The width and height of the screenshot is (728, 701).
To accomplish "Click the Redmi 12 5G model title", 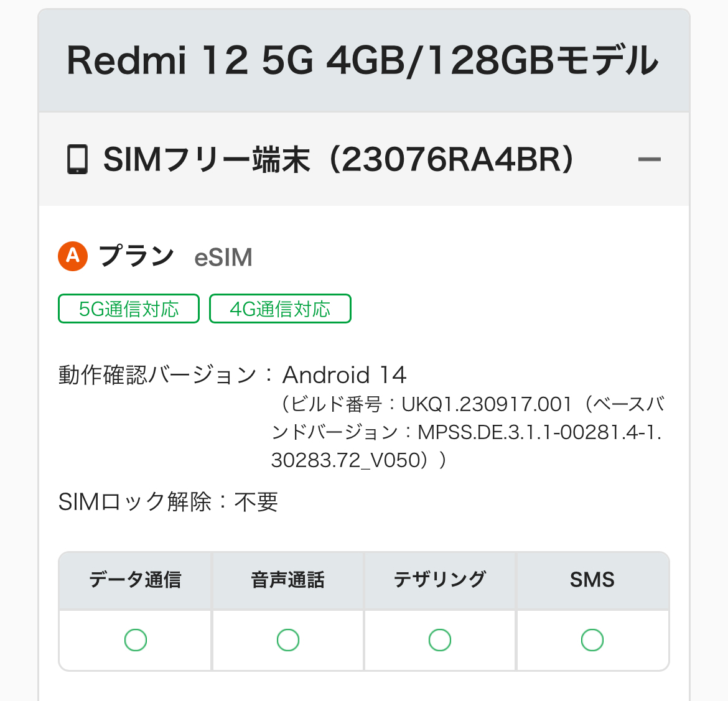I will (363, 61).
